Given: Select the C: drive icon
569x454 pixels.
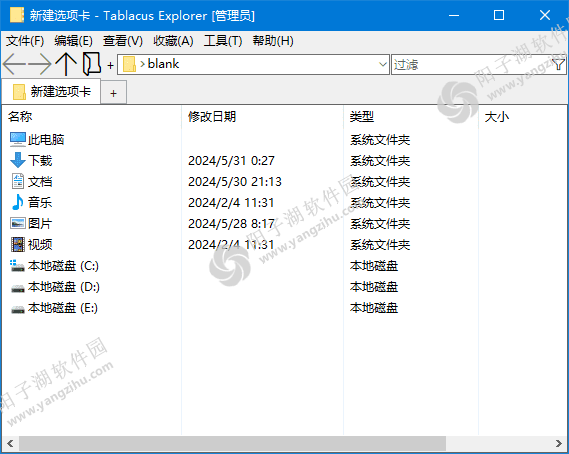Looking at the screenshot, I should 17,266.
